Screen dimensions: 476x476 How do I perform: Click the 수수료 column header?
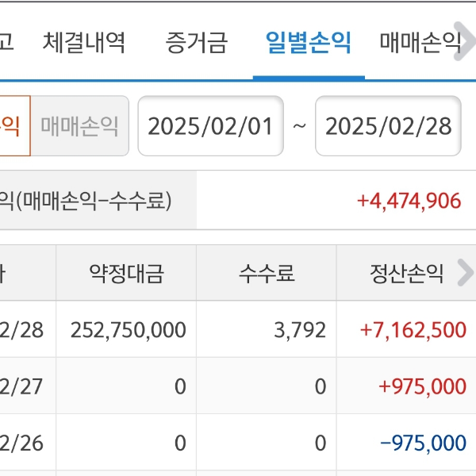267,274
